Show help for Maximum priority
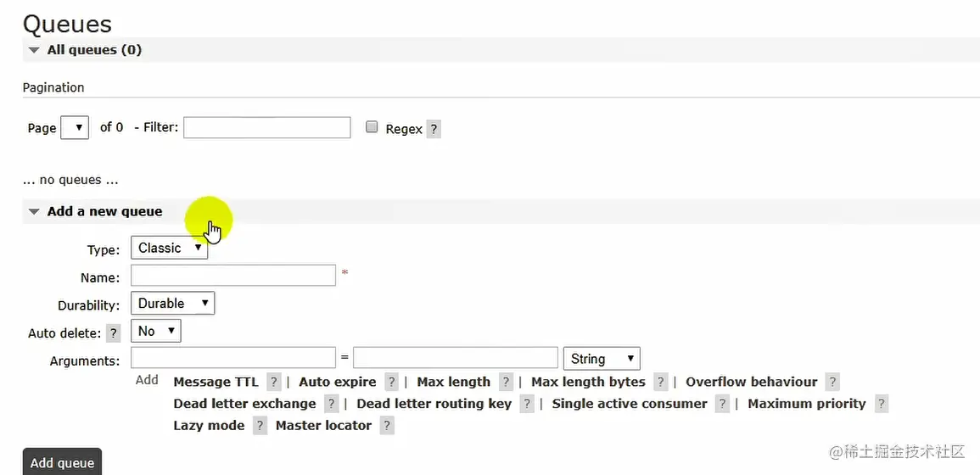The width and height of the screenshot is (980, 475). click(x=882, y=404)
